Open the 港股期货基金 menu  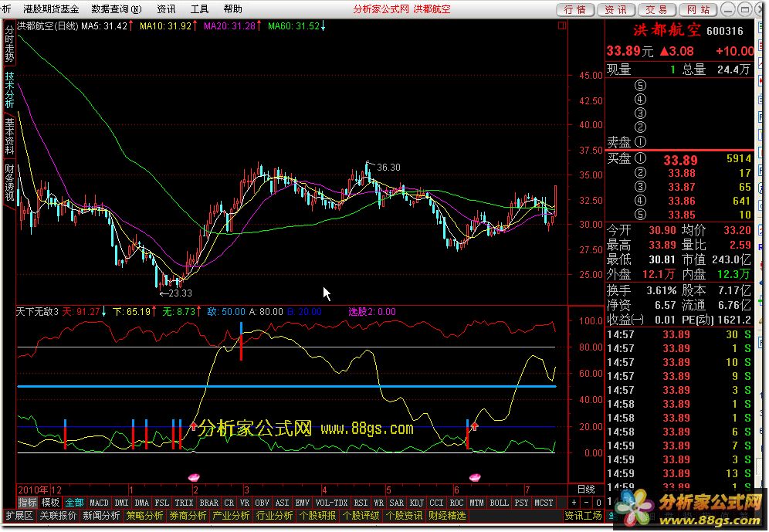51,8
